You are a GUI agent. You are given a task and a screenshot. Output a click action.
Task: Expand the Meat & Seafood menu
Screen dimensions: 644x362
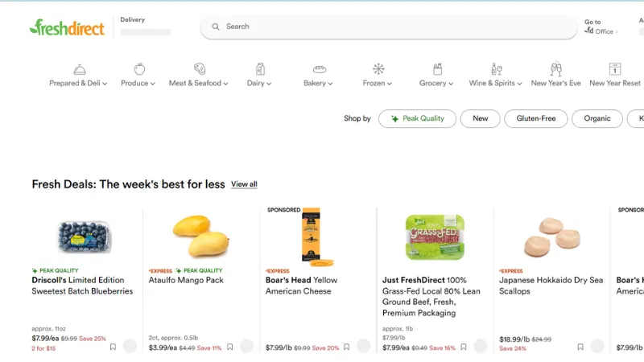point(198,84)
